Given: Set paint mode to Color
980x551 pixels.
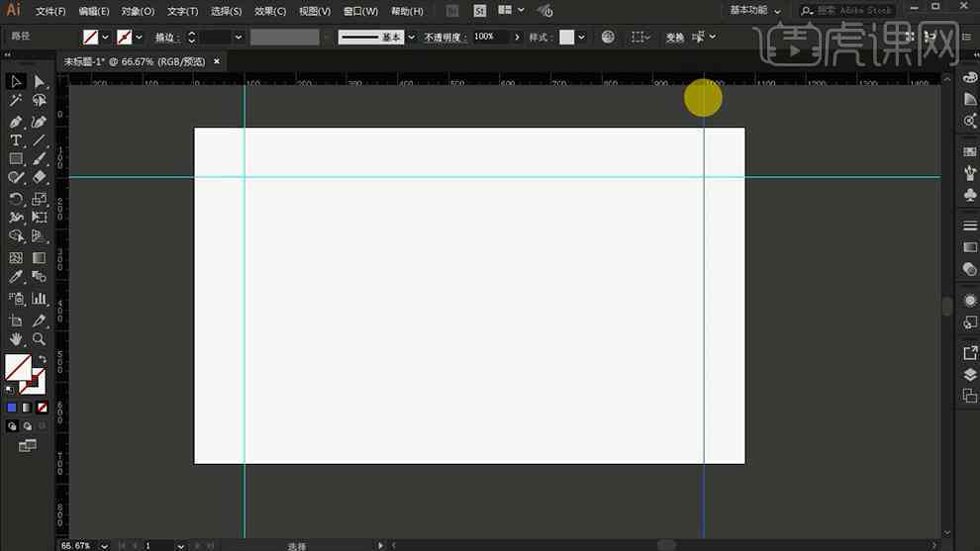Looking at the screenshot, I should [11, 408].
